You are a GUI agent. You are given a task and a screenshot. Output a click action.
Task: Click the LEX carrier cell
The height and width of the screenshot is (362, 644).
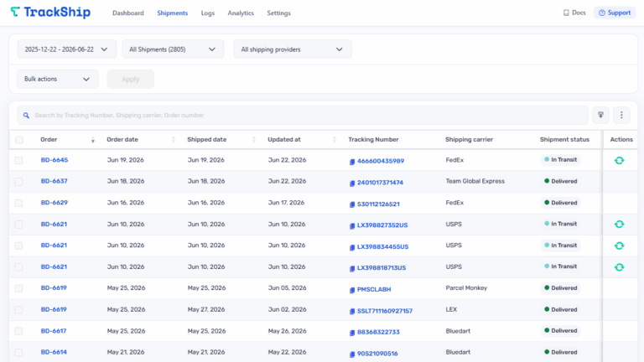coord(451,309)
